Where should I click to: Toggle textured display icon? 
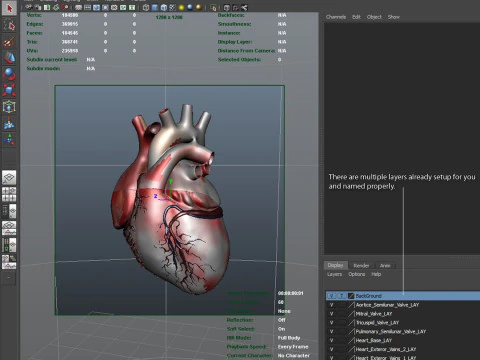click(x=172, y=7)
